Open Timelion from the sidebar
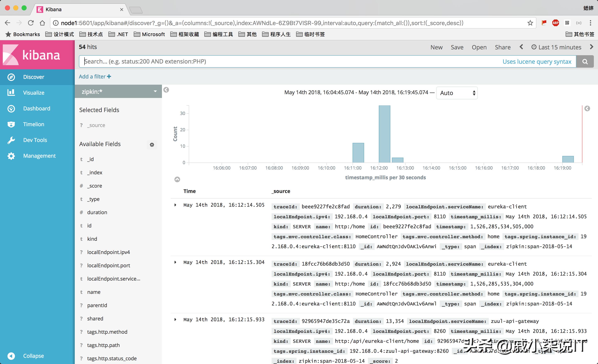 coord(11,124)
